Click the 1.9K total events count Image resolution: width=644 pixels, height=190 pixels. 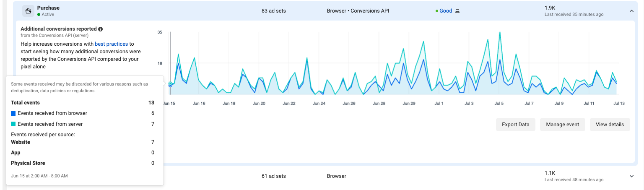[x=550, y=8]
